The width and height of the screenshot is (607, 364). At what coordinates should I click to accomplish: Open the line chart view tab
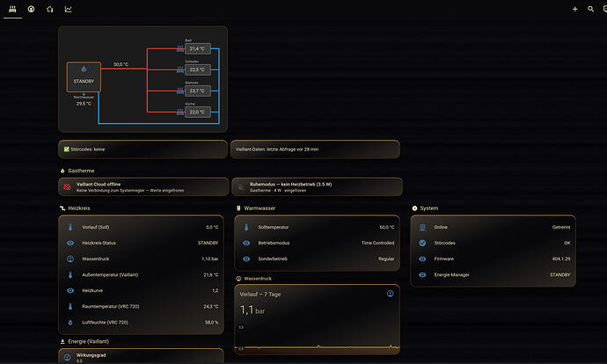(68, 9)
